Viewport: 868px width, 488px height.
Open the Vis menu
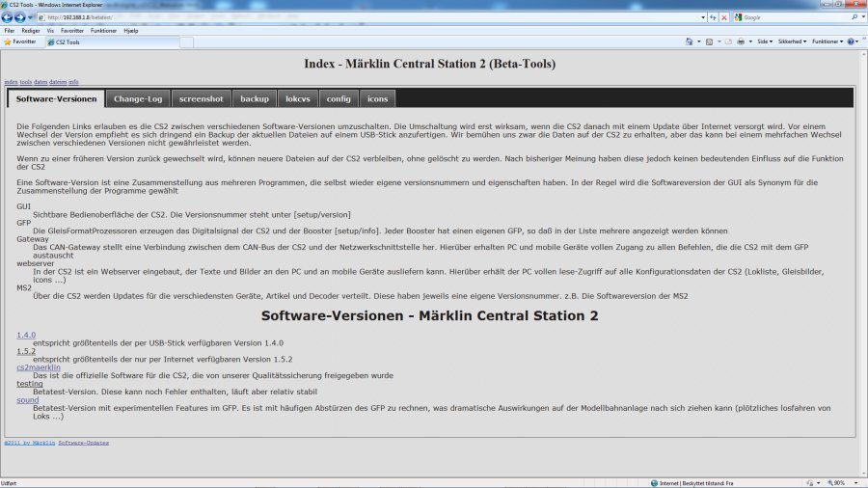[x=50, y=31]
